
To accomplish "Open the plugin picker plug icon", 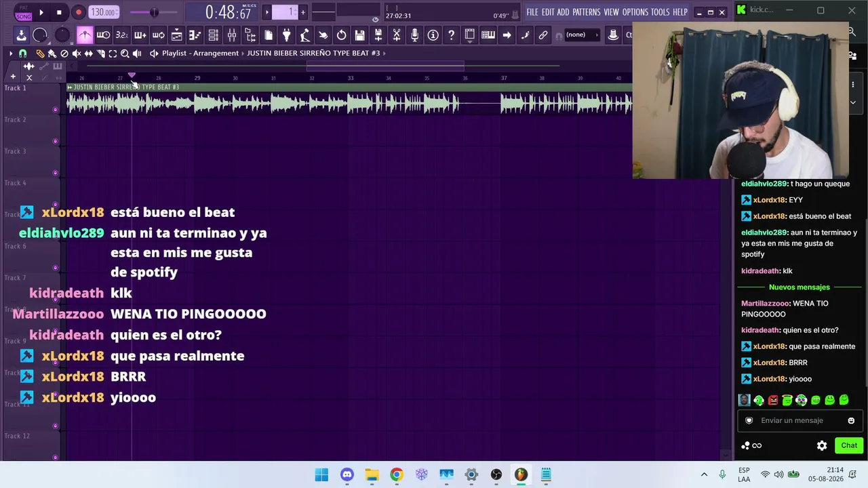I will click(x=286, y=35).
